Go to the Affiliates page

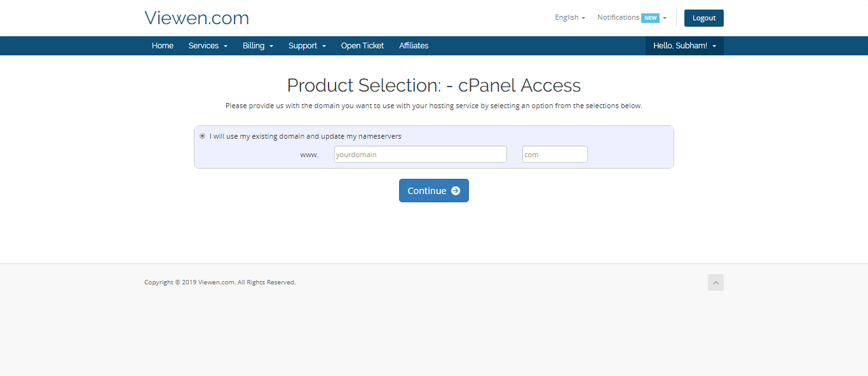(x=414, y=46)
